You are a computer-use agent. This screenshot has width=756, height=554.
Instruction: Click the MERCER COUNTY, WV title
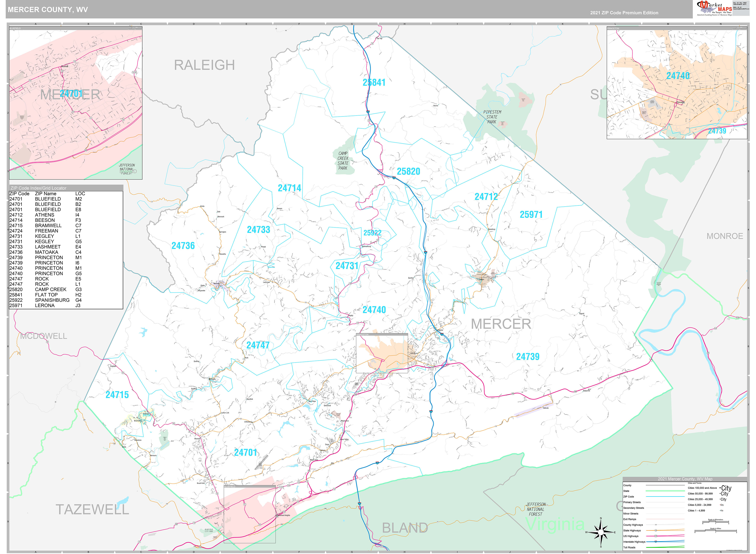point(48,9)
